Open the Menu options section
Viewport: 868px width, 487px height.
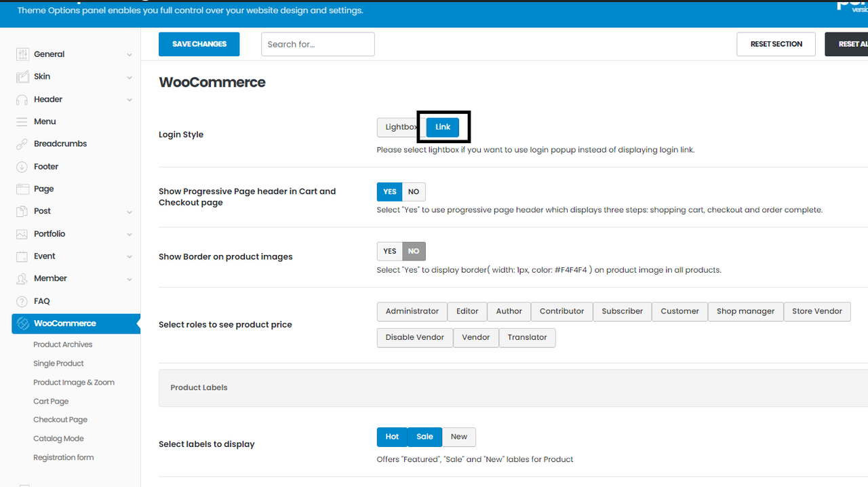click(45, 121)
